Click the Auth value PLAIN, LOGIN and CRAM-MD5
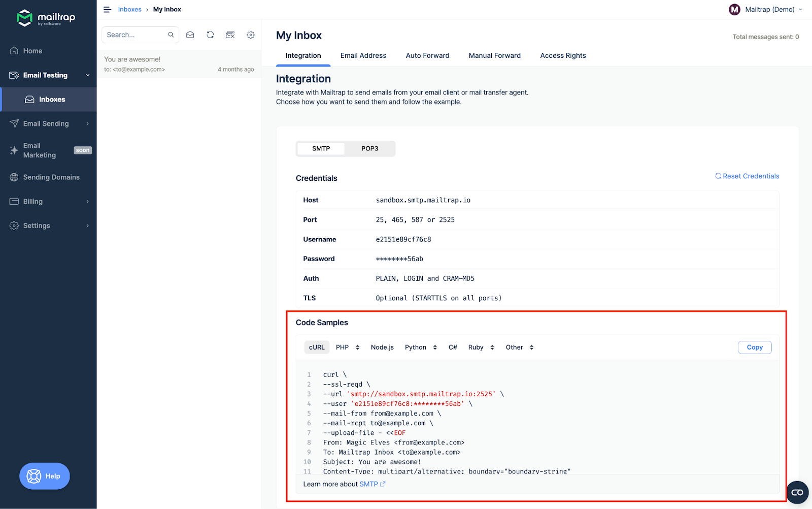 425,278
